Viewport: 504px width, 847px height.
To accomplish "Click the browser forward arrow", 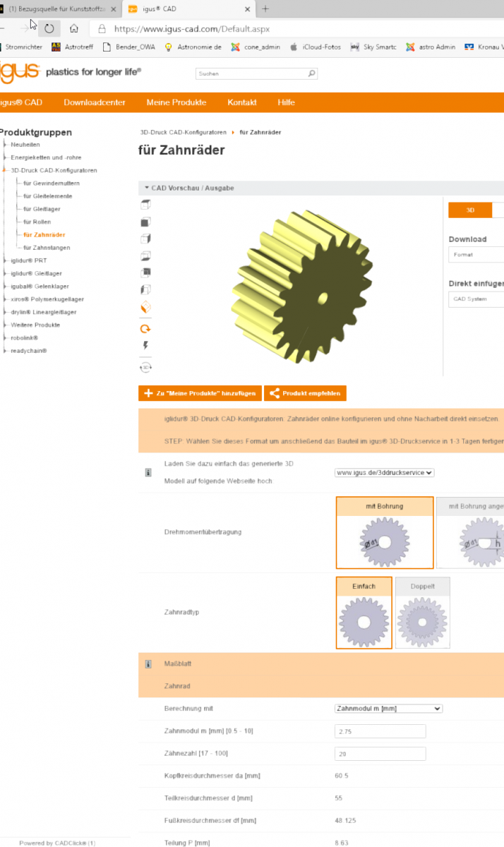I will coord(25,29).
